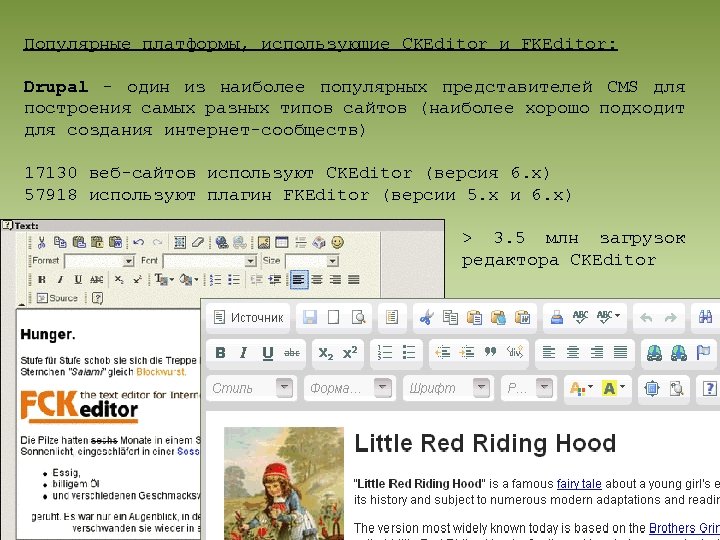Insert link using CKEditor globe icon

pyautogui.click(x=654, y=352)
